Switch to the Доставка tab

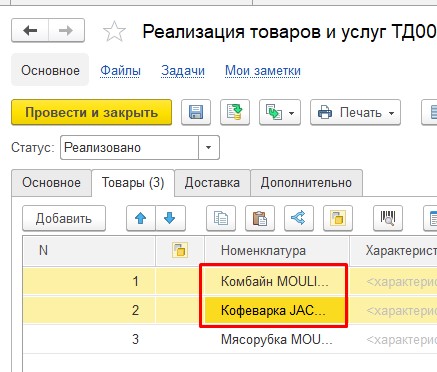click(212, 183)
